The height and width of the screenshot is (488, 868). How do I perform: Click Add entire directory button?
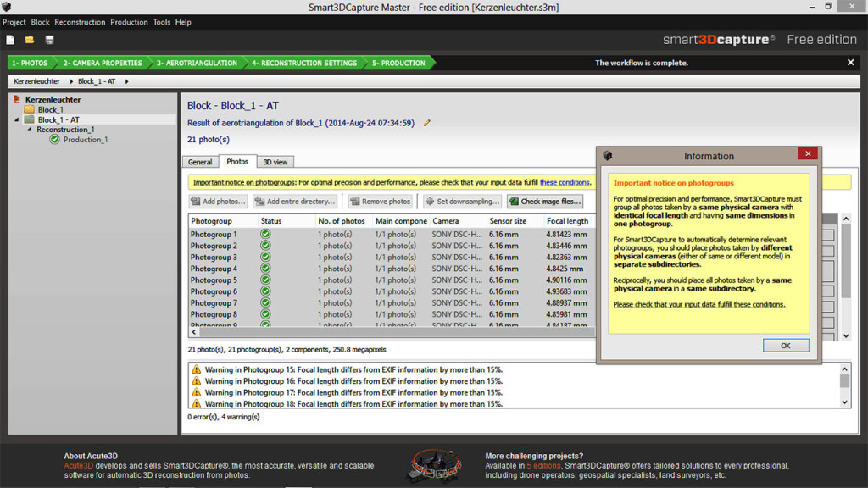(x=295, y=202)
